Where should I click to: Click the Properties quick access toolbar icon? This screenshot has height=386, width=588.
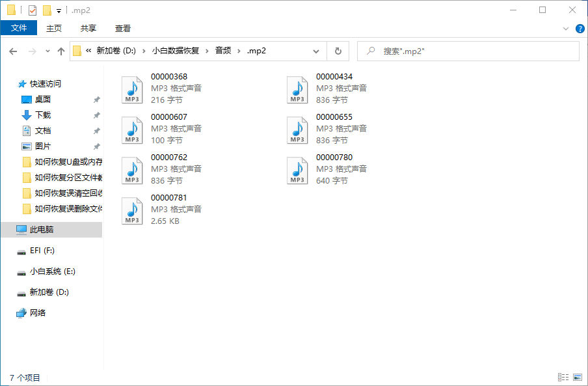point(33,10)
